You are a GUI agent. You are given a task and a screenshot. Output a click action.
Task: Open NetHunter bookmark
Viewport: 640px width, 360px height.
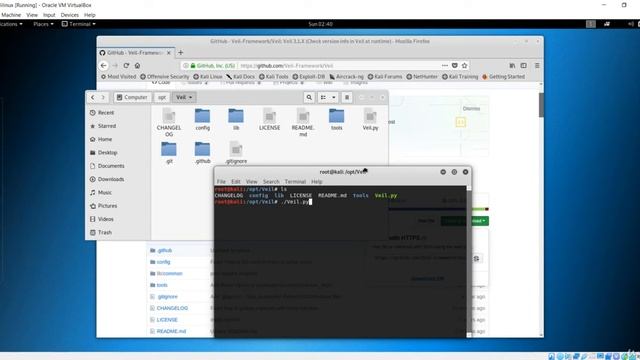[x=422, y=76]
